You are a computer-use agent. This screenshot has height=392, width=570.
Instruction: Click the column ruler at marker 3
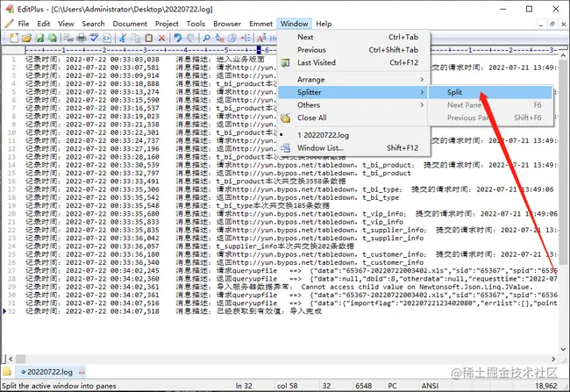[x=145, y=50]
